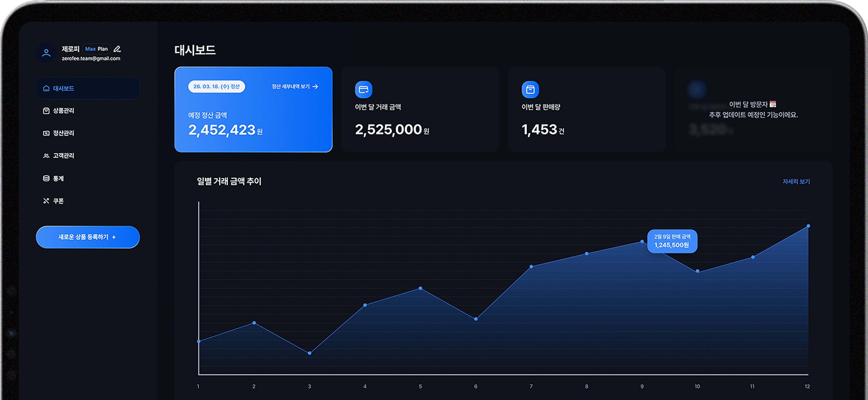
Task: Click the box icon above 이번 달 판매량
Action: tap(530, 90)
